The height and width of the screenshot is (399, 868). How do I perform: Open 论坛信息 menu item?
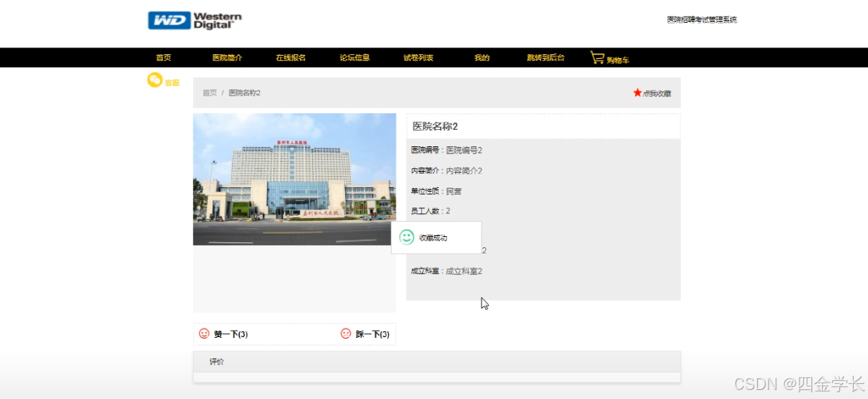[354, 57]
